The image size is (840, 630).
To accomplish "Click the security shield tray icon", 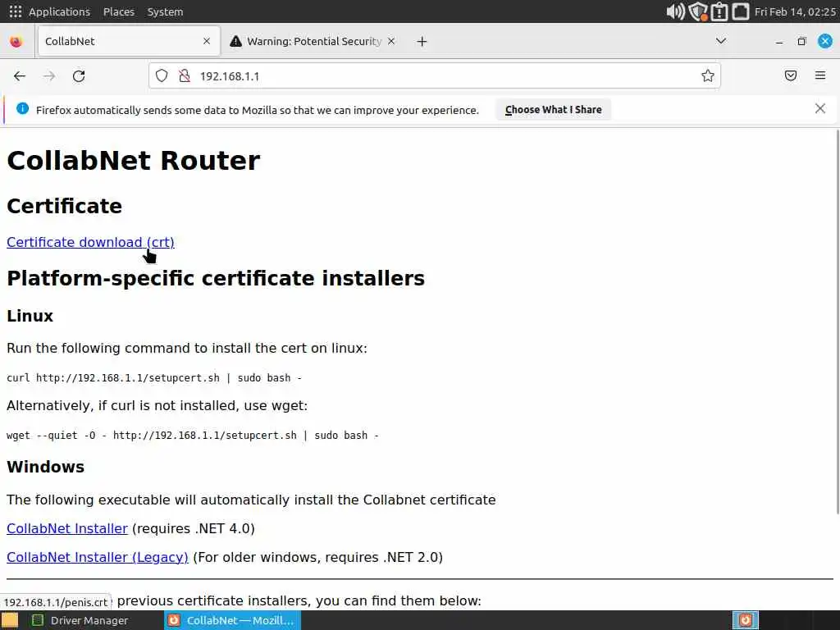I will coord(698,11).
